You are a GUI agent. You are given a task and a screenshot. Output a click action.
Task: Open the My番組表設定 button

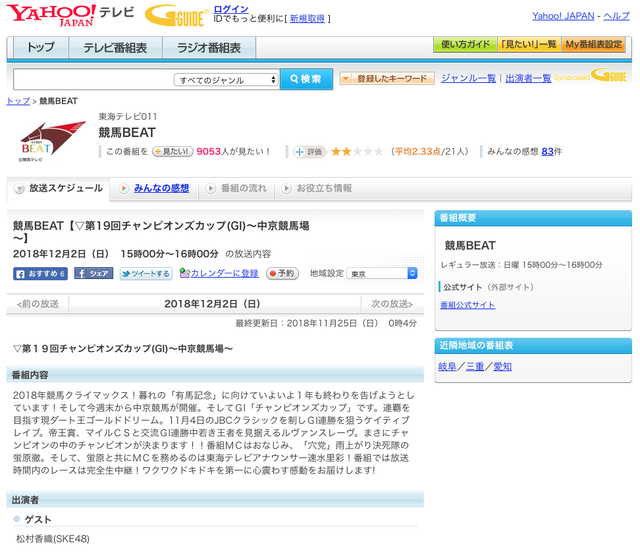point(593,44)
